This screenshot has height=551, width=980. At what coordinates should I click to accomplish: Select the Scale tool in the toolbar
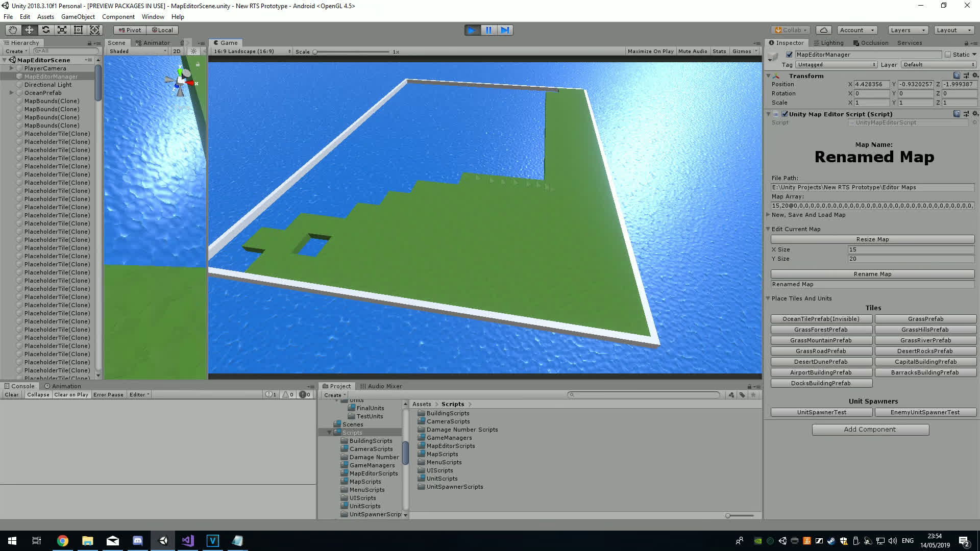click(x=62, y=30)
